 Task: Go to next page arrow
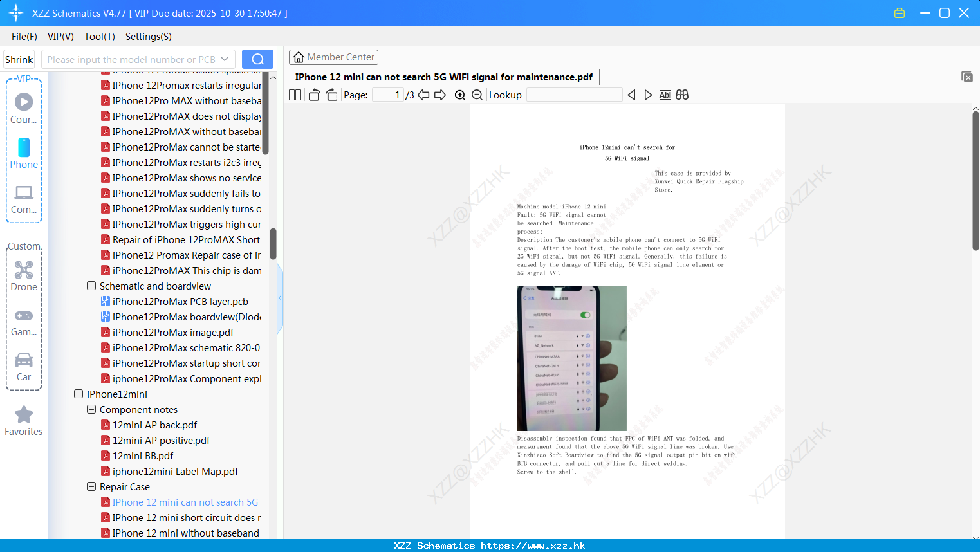[x=440, y=95]
